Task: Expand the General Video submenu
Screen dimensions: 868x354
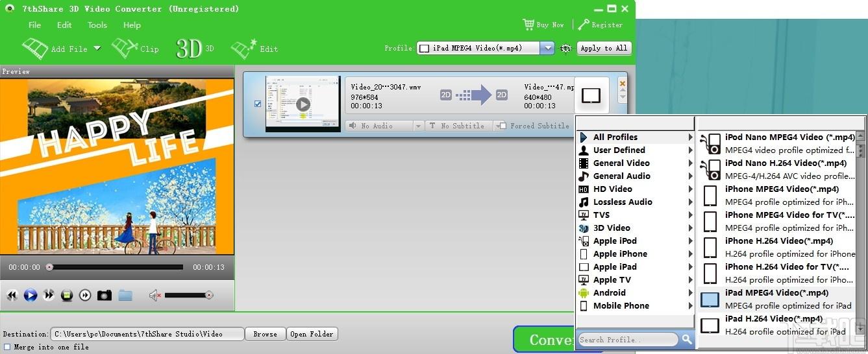Action: click(690, 163)
